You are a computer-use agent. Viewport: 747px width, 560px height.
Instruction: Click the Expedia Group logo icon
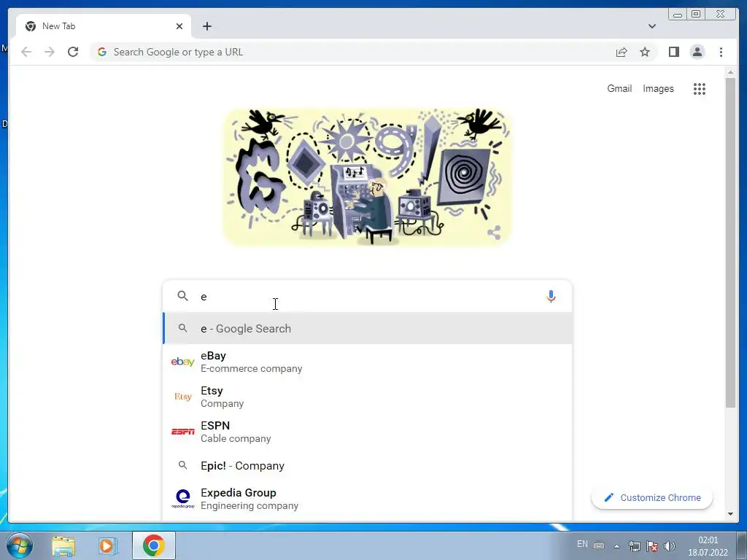pos(182,499)
